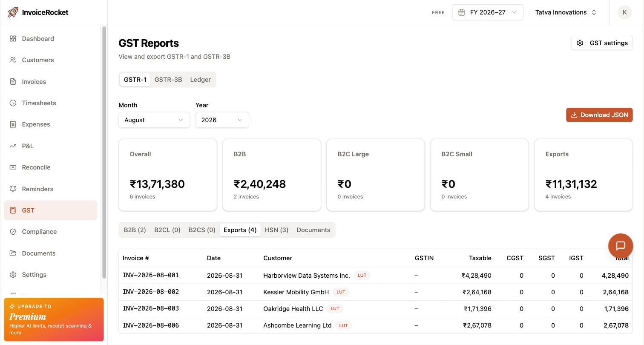Image resolution: width=644 pixels, height=345 pixels.
Task: Click the calendar icon in FY selector
Action: click(461, 12)
